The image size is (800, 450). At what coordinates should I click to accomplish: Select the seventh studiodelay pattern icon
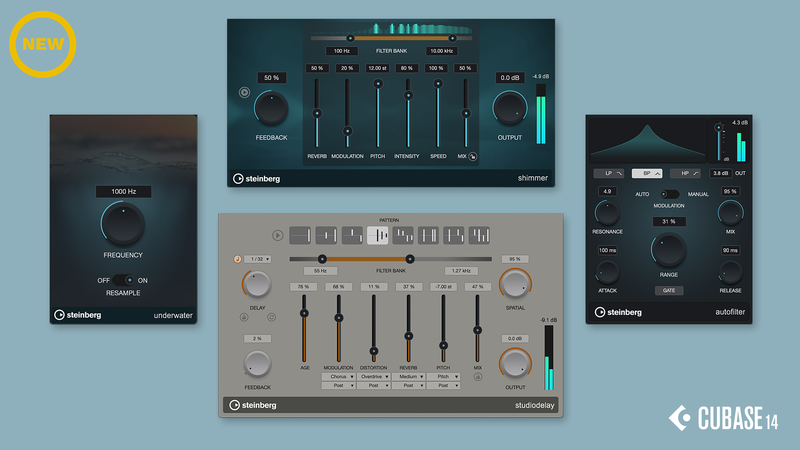[x=454, y=236]
